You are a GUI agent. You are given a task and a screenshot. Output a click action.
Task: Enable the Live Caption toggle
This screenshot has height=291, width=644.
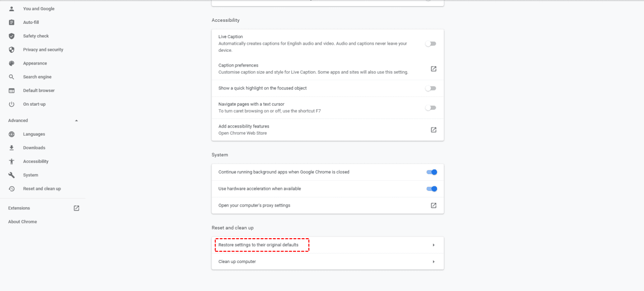point(431,44)
